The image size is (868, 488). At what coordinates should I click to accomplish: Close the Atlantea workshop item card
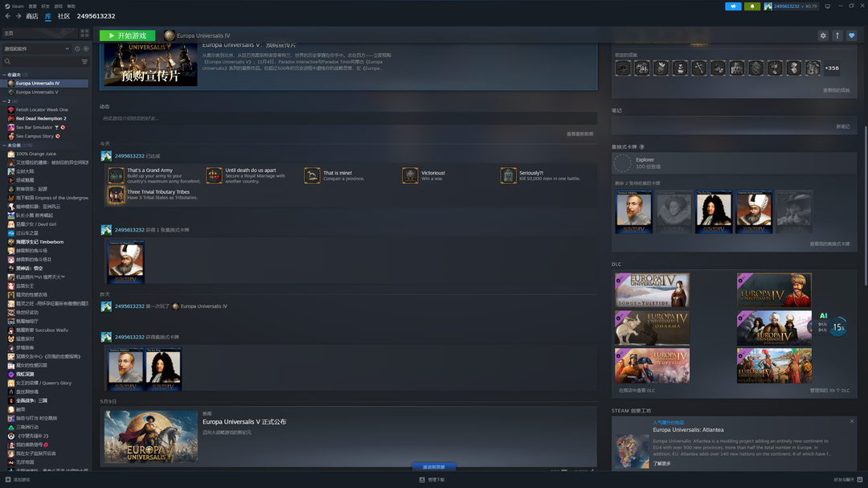click(852, 421)
